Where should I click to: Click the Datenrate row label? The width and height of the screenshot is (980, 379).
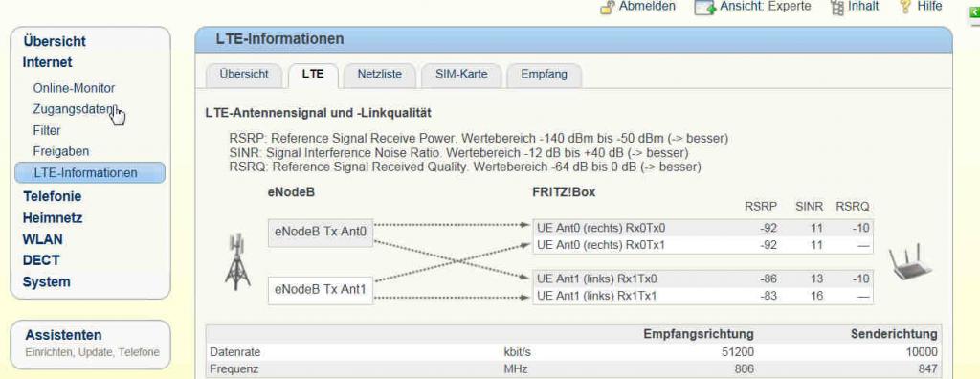235,352
